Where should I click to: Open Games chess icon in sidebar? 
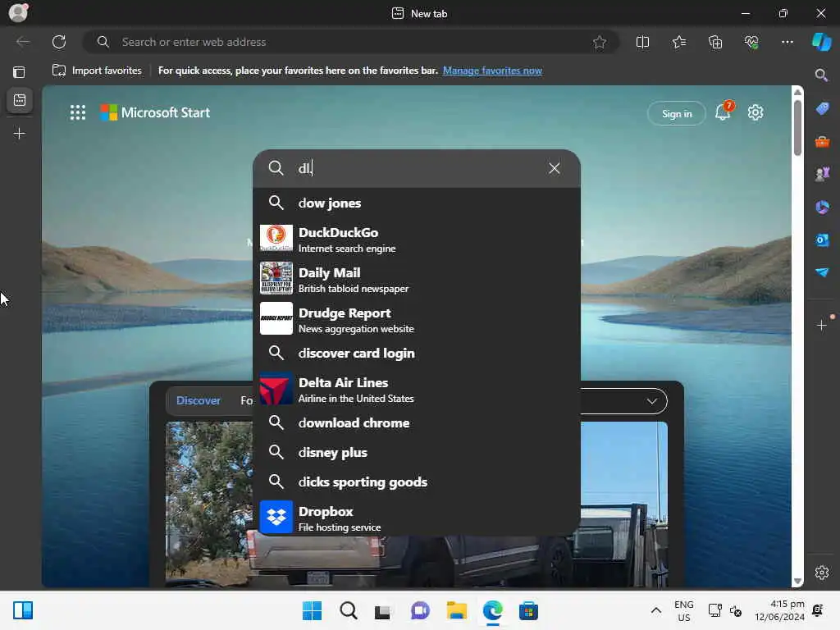point(822,174)
